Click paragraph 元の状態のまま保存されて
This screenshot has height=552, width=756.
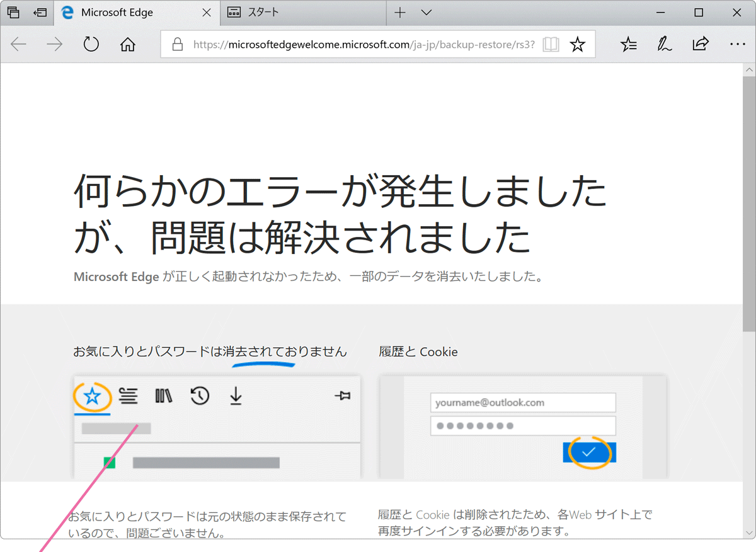pos(207,525)
